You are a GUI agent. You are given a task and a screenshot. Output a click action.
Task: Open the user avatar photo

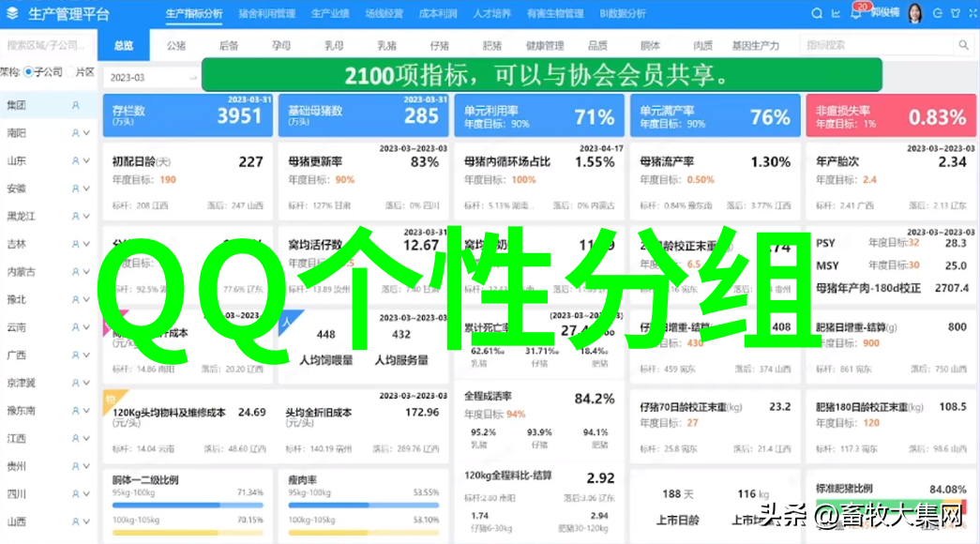[915, 13]
